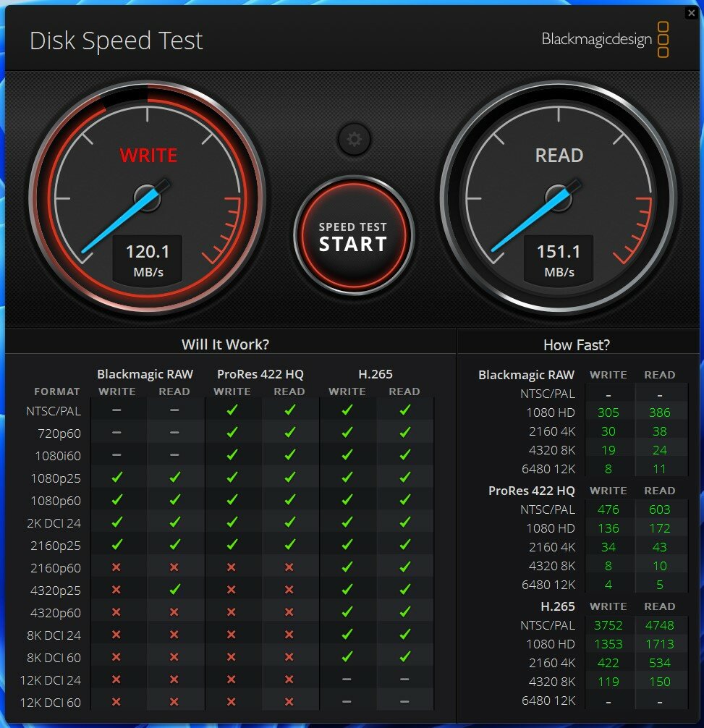Select the 603 ProRes read value
Image resolution: width=704 pixels, height=728 pixels.
point(659,509)
